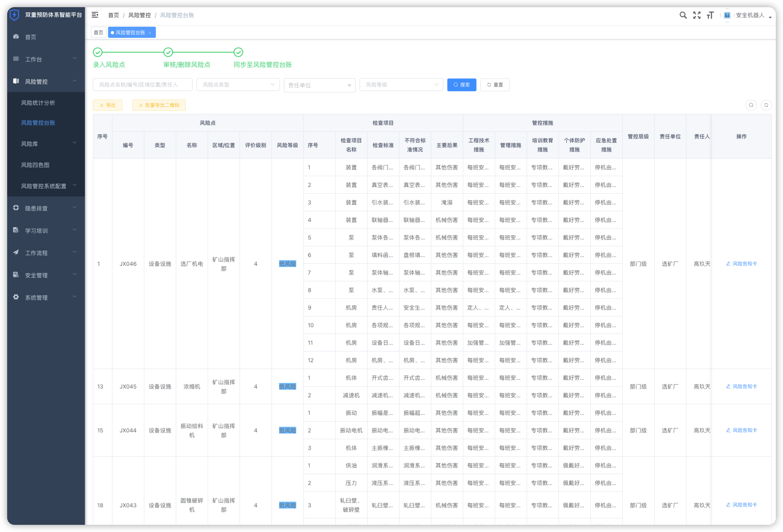Screen dimensions: 783x532
Task: Expand the 系统管理 sidebar menu
Action: 75,297
